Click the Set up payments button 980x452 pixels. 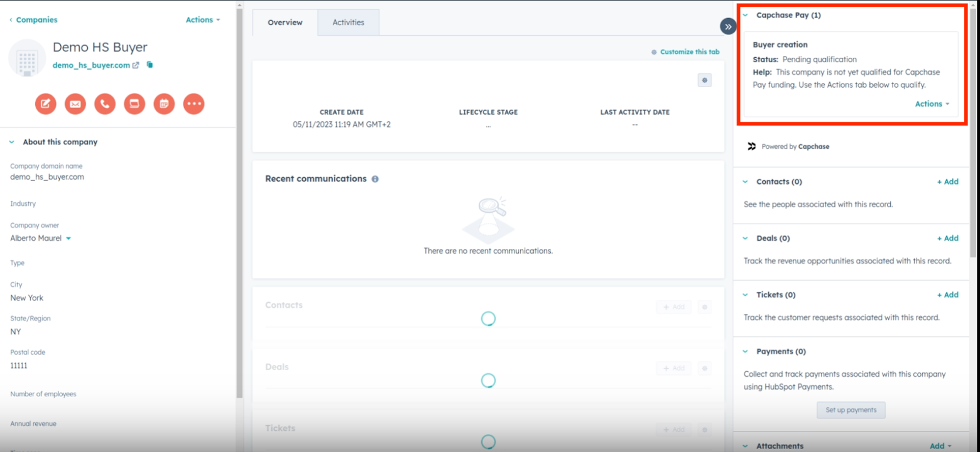click(x=851, y=410)
